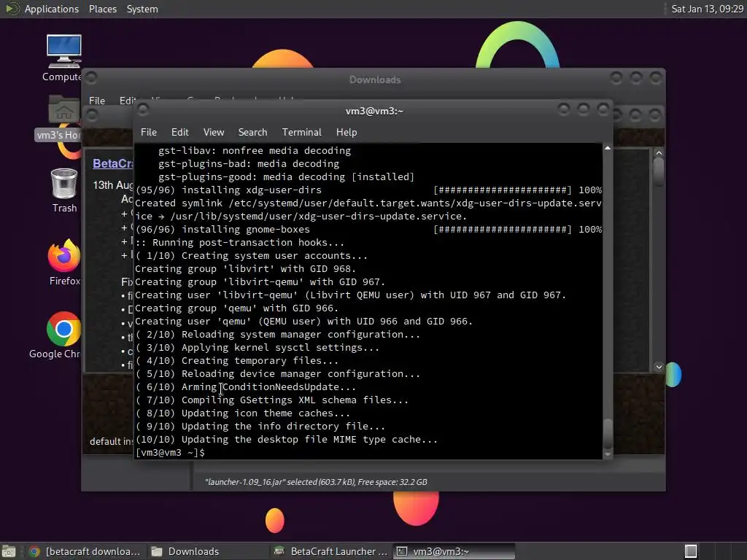The width and height of the screenshot is (747, 560).
Task: Open the terminal Edit menu
Action: [179, 133]
